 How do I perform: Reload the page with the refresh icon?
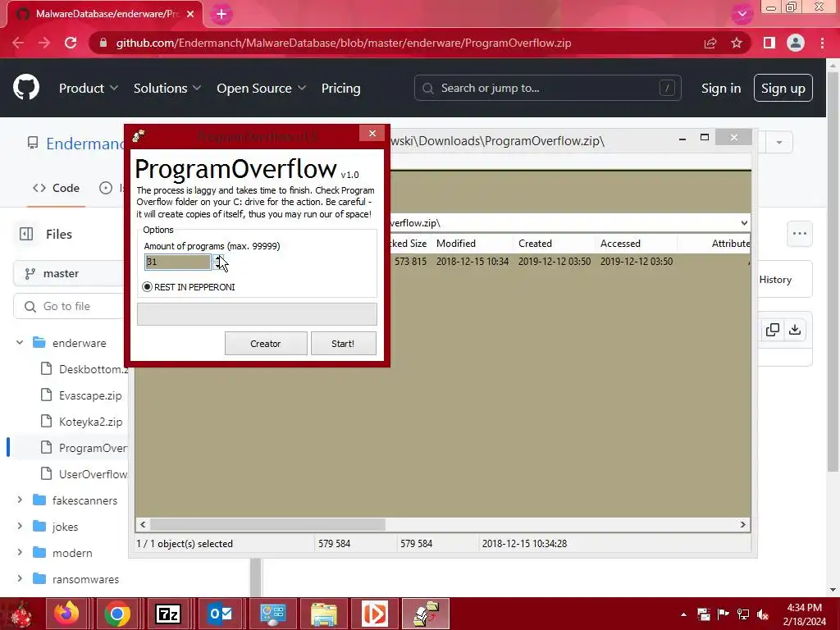coord(71,43)
